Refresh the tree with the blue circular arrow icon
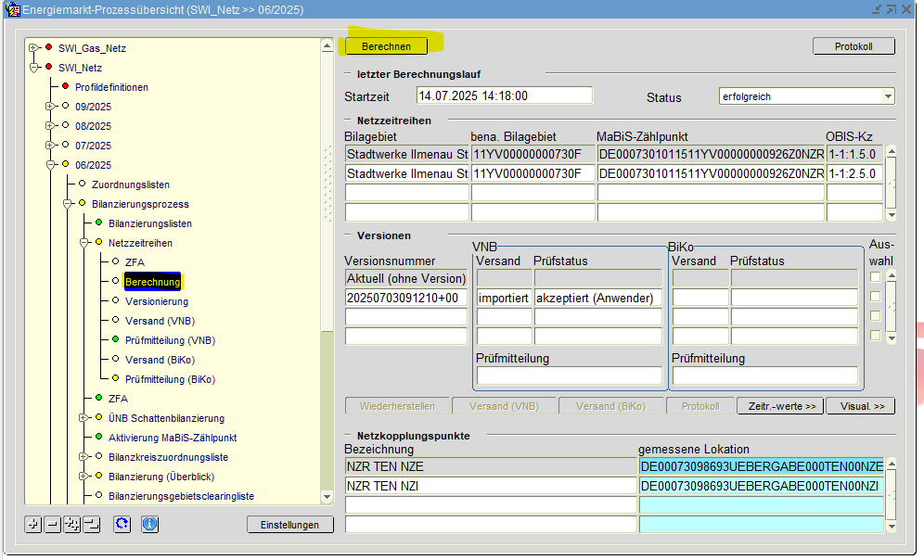 [x=122, y=525]
